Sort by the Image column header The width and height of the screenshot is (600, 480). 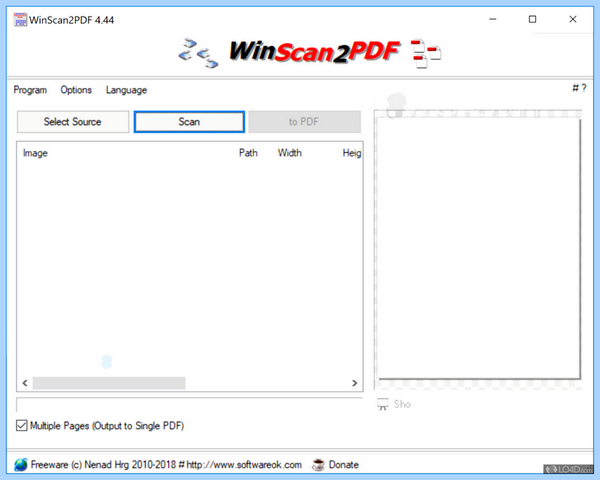coord(35,153)
